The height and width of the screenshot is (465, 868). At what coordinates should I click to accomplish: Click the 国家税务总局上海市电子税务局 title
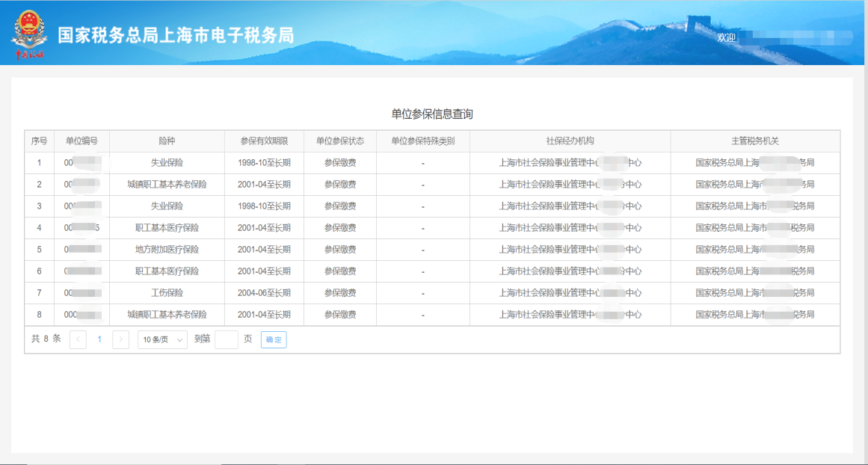(x=176, y=35)
